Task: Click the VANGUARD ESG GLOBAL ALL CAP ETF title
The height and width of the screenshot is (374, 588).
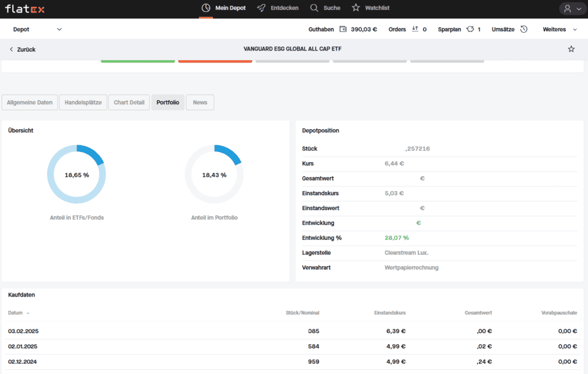Action: click(x=292, y=49)
